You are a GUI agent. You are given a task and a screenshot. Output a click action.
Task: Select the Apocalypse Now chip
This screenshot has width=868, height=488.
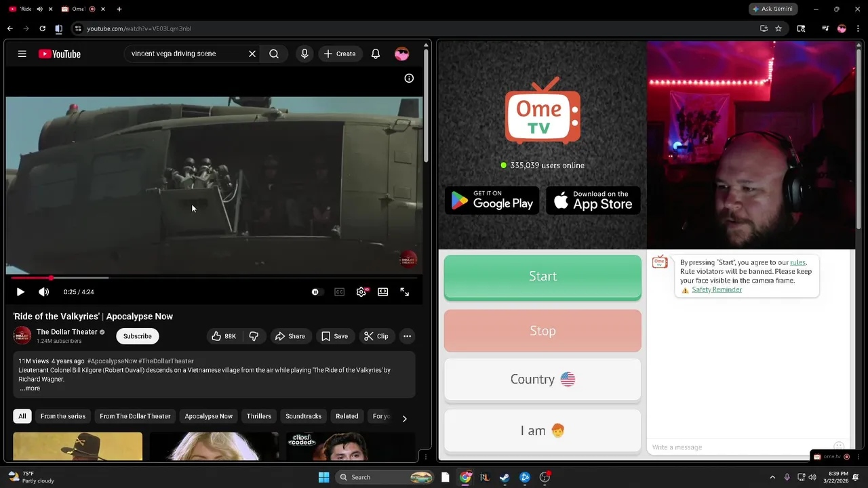point(209,416)
